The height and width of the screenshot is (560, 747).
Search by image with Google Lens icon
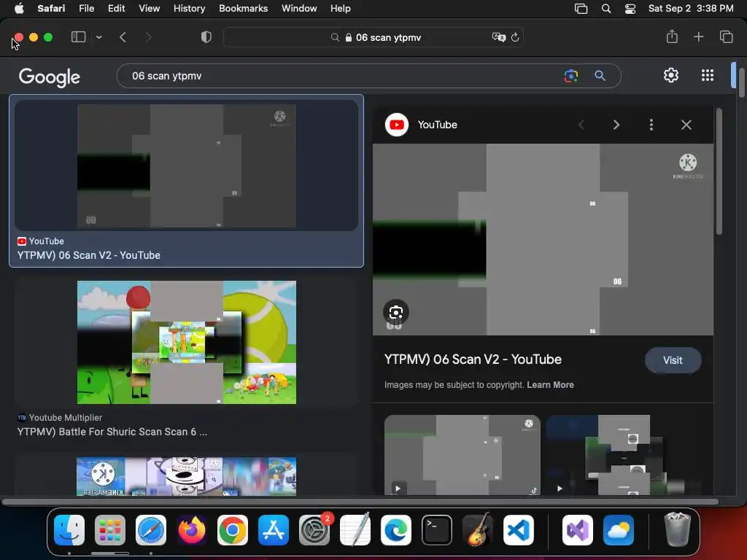[570, 76]
